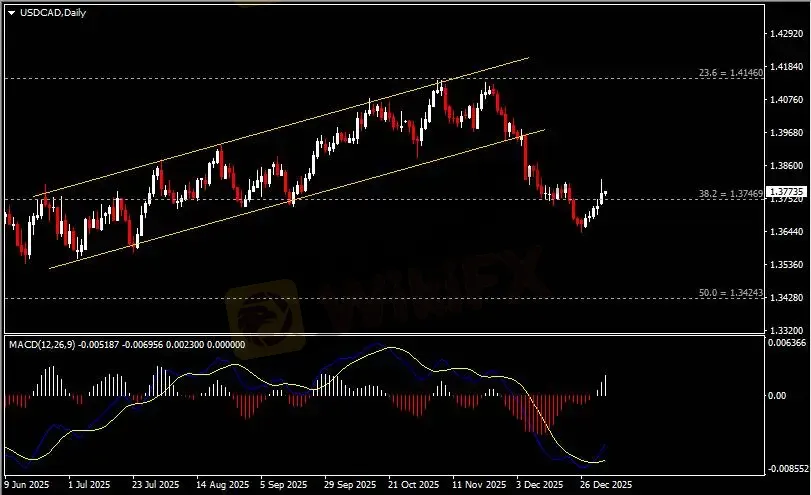Click the 21 Oct 2025 date label
The image size is (811, 495).
click(x=414, y=484)
